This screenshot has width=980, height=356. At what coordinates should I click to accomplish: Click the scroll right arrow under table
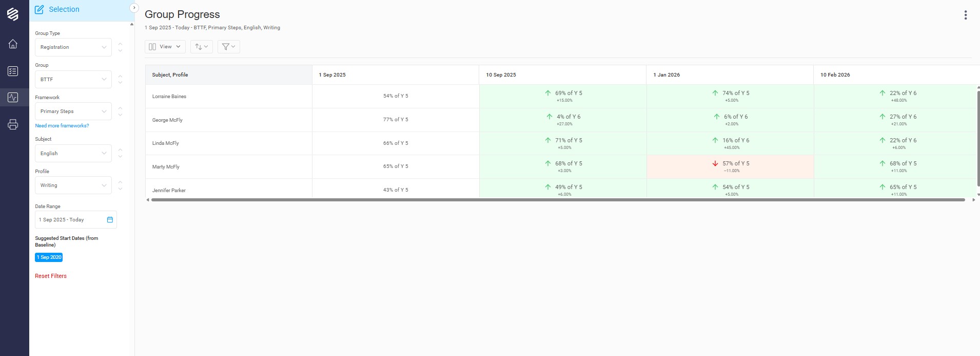(974, 200)
